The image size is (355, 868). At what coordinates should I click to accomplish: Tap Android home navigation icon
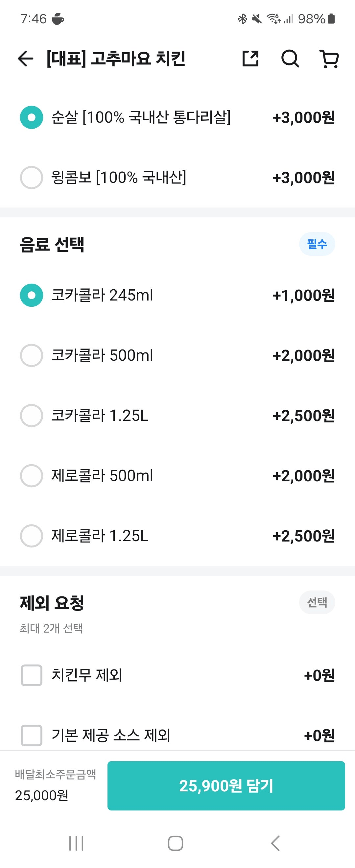(x=176, y=843)
